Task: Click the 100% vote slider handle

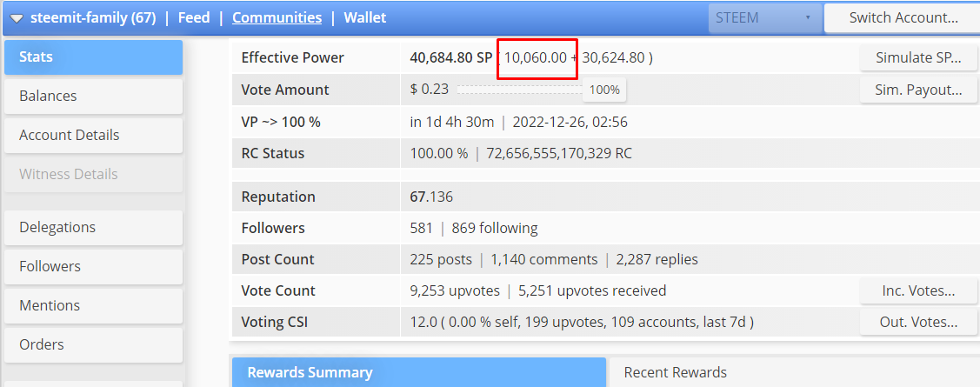Action: 604,90
